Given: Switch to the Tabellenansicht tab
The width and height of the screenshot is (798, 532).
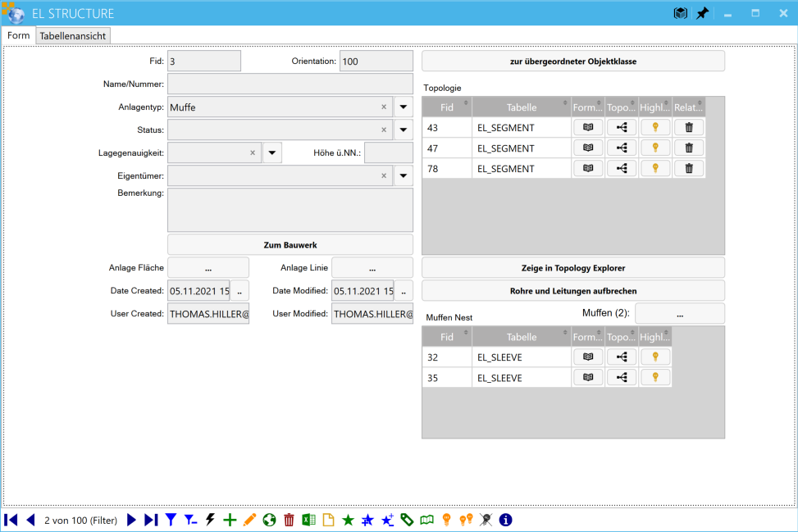Looking at the screenshot, I should tap(74, 36).
